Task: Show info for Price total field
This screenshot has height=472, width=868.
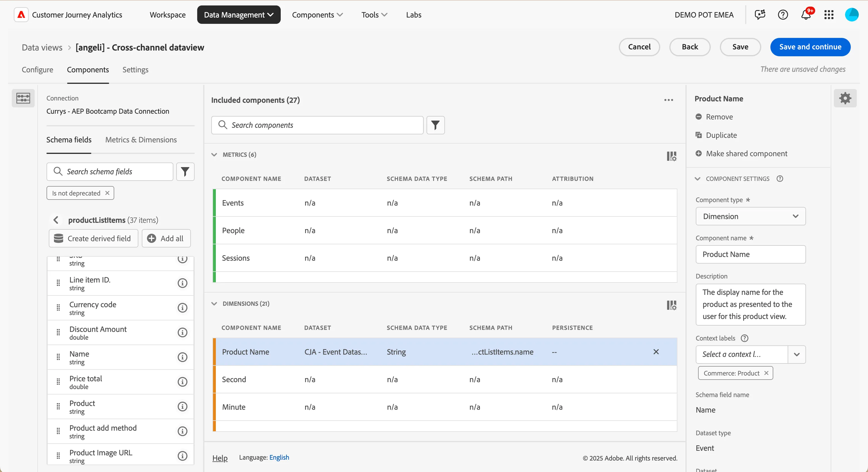Action: [182, 382]
